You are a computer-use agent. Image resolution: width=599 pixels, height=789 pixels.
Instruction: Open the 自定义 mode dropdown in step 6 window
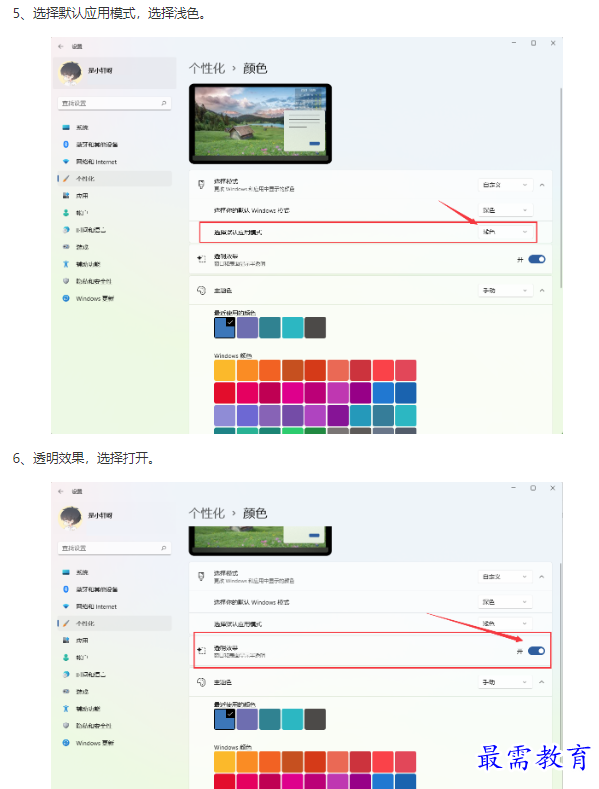tap(505, 576)
